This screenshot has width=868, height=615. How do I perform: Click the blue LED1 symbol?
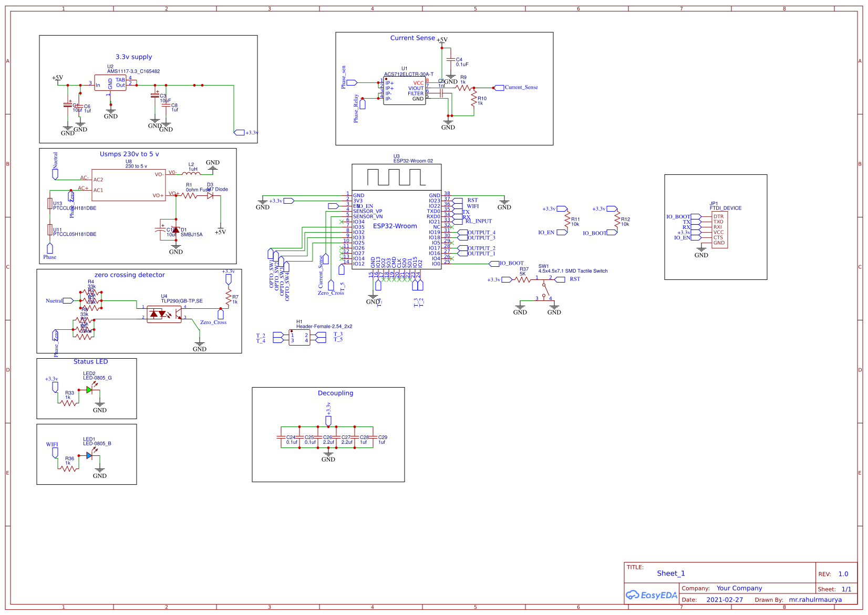[89, 456]
